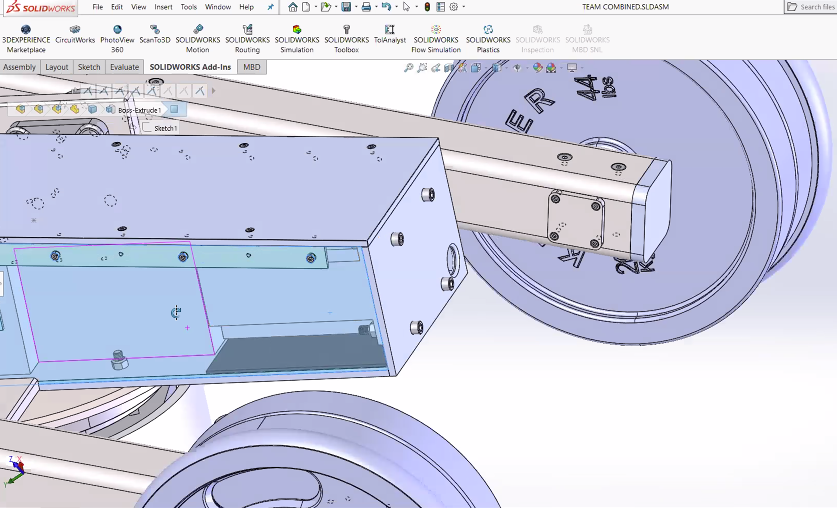Expand the selection shortcut toolbar arrow
Image resolution: width=837 pixels, height=508 pixels.
point(212,91)
